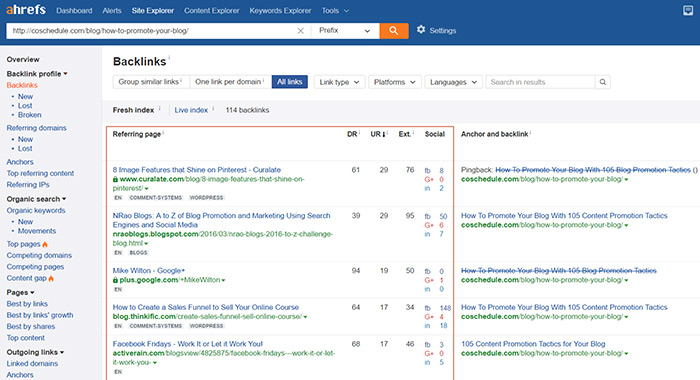Click the fire icon next to Top pages
700x380 pixels.
coord(45,244)
